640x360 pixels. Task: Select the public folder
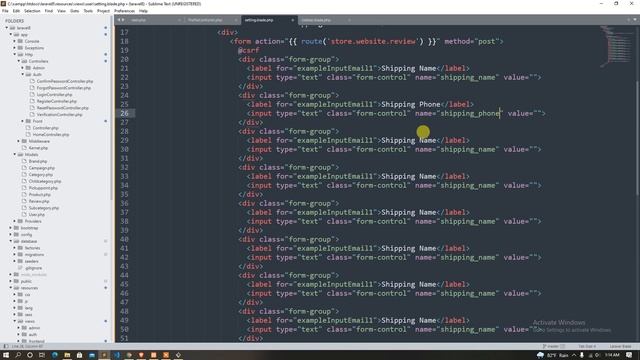coord(26,281)
